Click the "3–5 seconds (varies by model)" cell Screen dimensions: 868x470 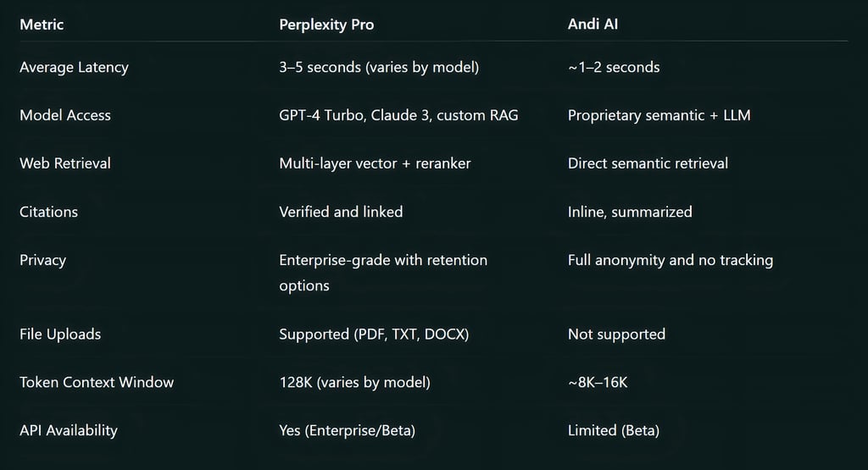(379, 67)
